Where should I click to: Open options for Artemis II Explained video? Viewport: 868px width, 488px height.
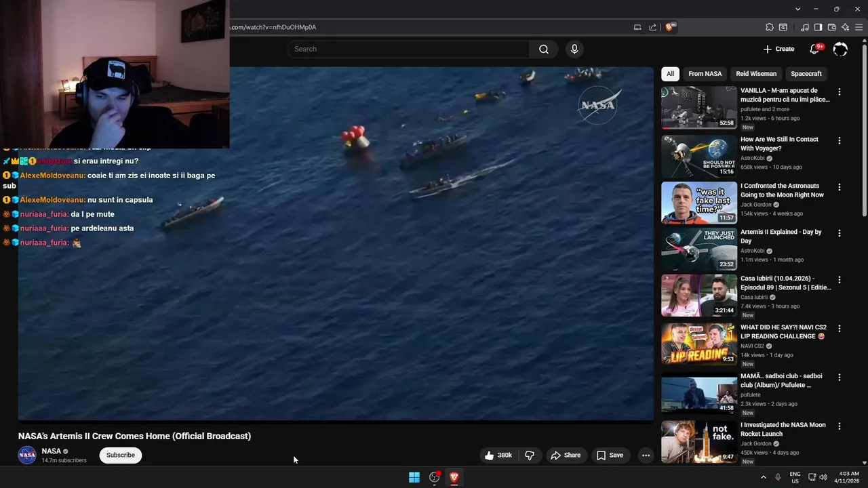tap(840, 233)
